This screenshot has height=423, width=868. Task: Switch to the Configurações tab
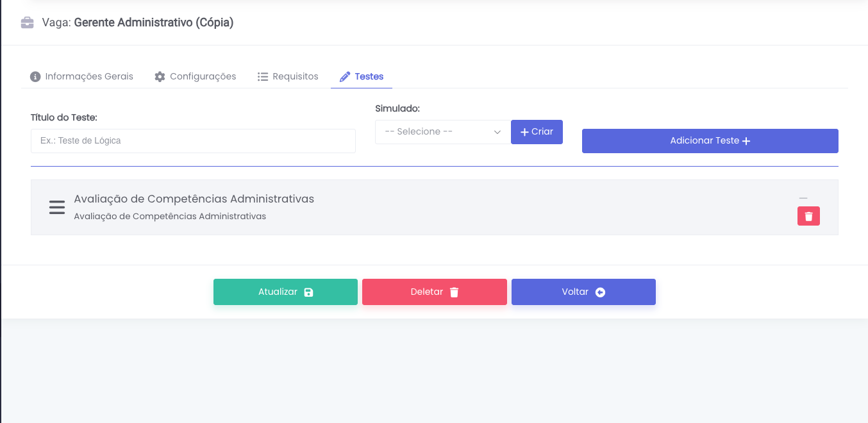tap(196, 76)
